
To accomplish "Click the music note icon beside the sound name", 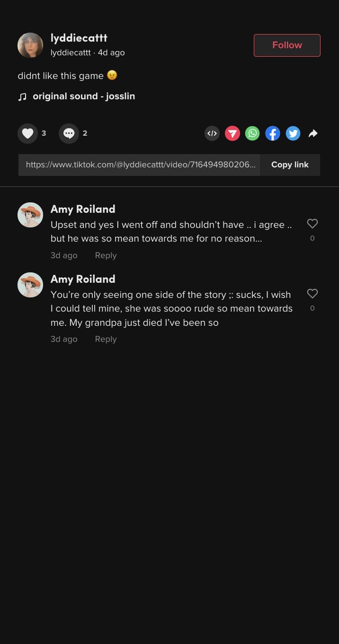I will (22, 96).
